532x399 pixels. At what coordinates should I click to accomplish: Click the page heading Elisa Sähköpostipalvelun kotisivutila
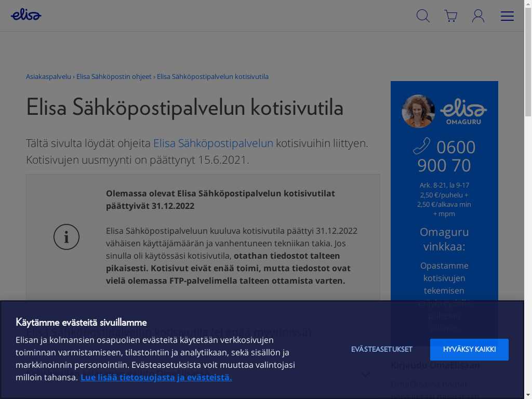(184, 108)
